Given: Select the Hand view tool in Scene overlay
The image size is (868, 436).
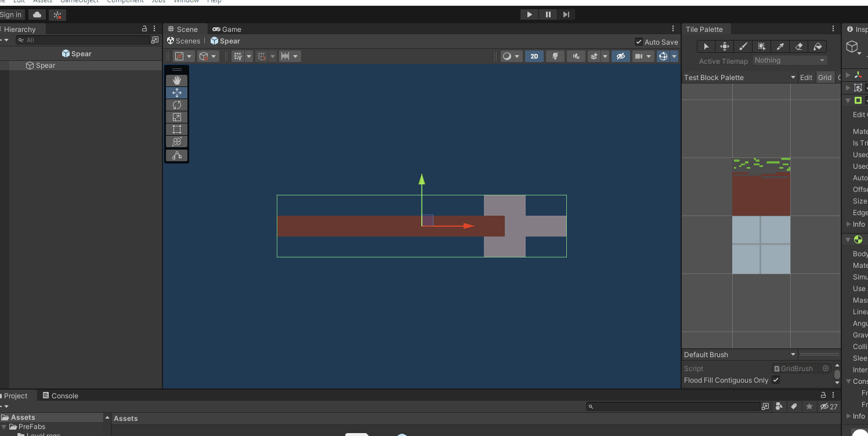Looking at the screenshot, I should tap(177, 81).
